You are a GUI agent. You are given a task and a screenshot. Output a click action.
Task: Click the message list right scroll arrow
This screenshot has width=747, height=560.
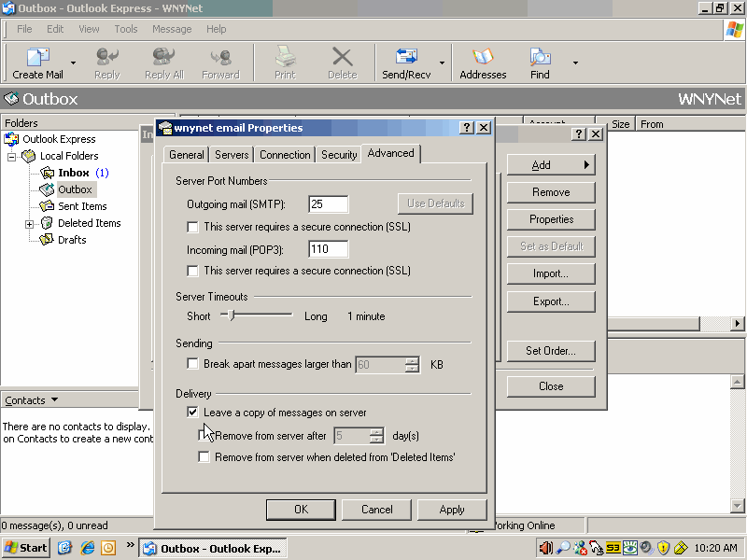point(737,323)
